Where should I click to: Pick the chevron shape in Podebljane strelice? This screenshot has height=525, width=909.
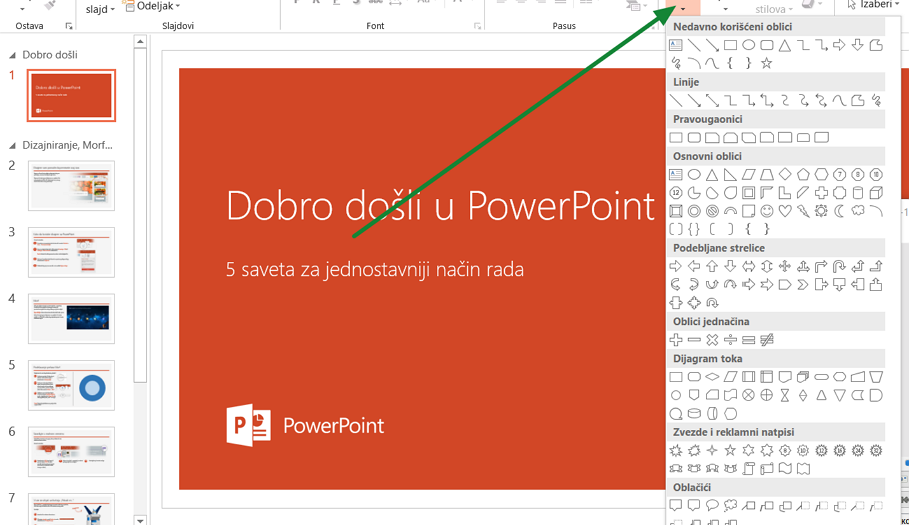803,285
